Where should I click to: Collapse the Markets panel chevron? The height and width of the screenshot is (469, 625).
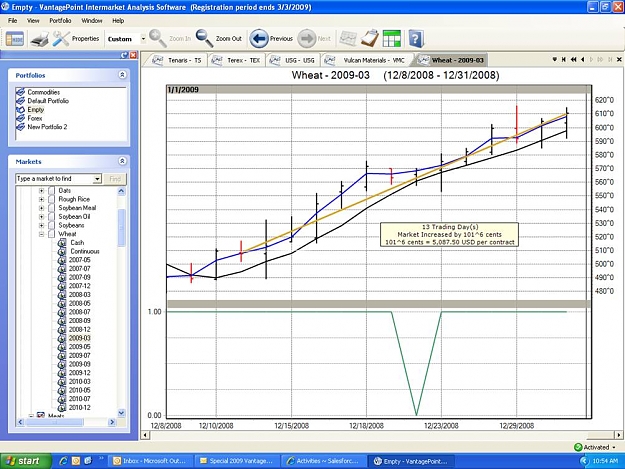click(122, 161)
